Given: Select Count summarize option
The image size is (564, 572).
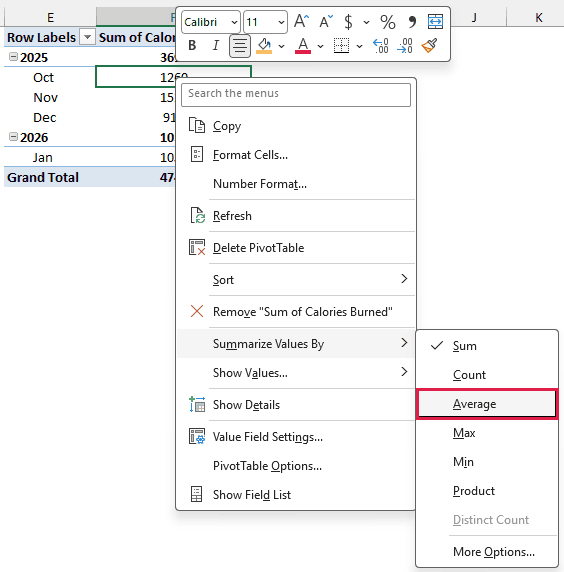Looking at the screenshot, I should pos(487,375).
